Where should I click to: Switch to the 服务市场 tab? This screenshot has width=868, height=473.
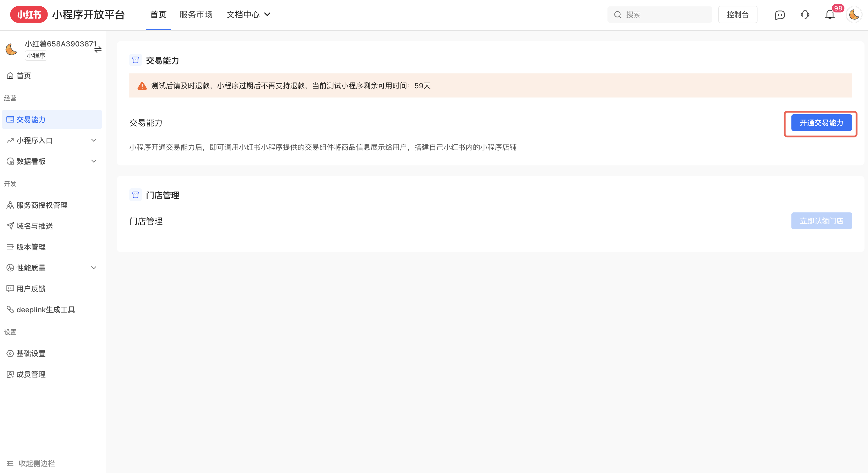click(196, 15)
